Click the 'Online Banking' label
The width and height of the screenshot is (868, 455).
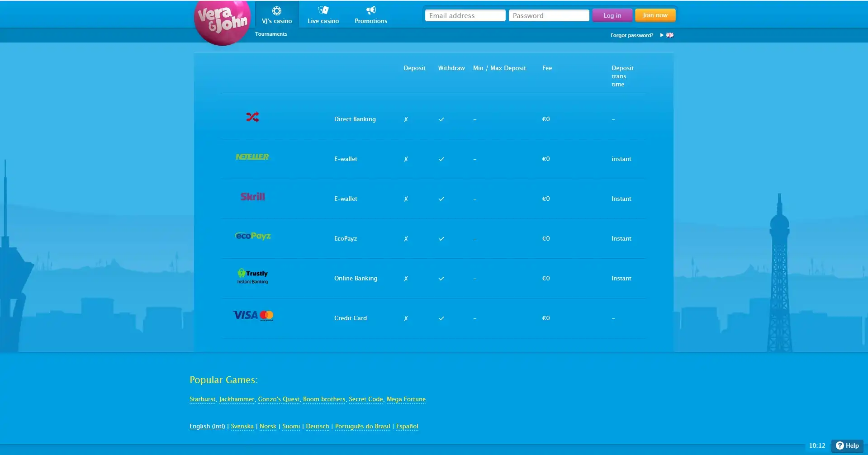tap(356, 278)
